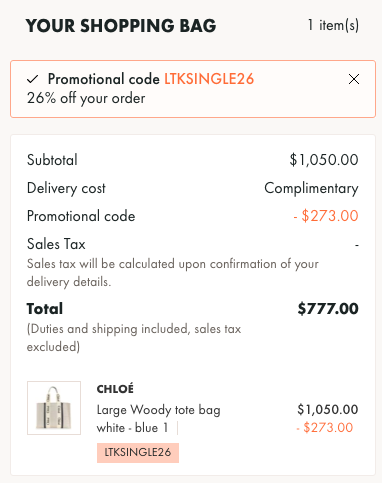The height and width of the screenshot is (483, 382).
Task: Click the orange LTKSINGLE26 code in banner
Action: (209, 79)
